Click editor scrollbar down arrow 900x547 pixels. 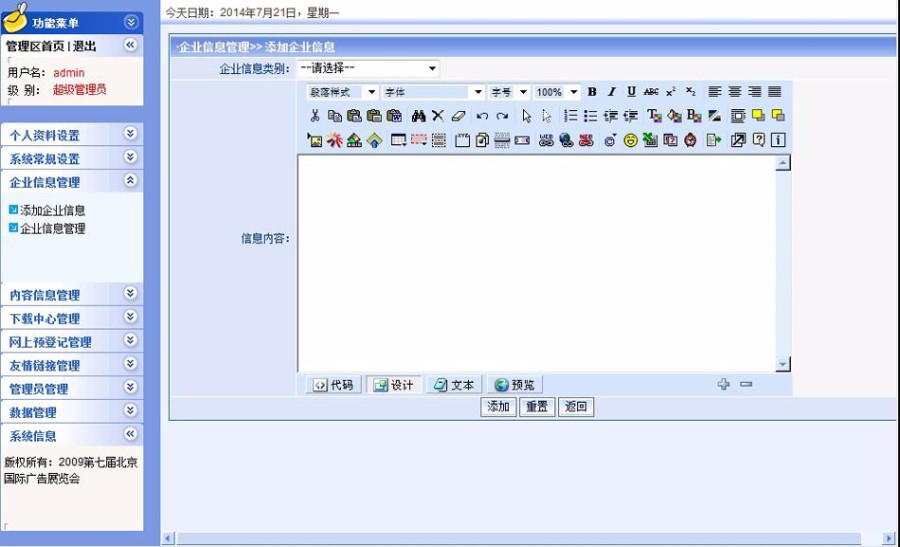(783, 364)
